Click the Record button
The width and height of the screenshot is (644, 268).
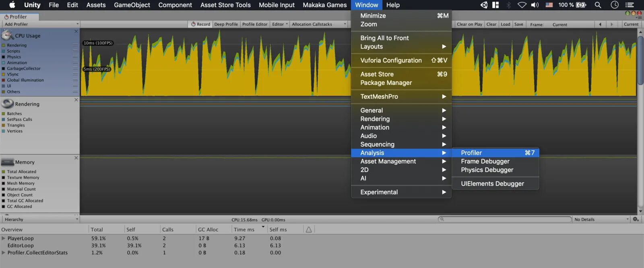[200, 24]
